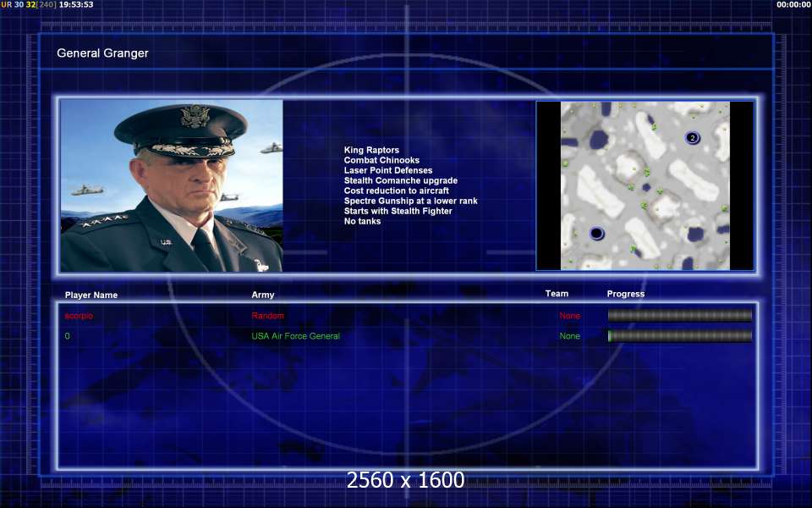
Task: Click the military star emblem right of portrait collar
Action: click(x=261, y=265)
